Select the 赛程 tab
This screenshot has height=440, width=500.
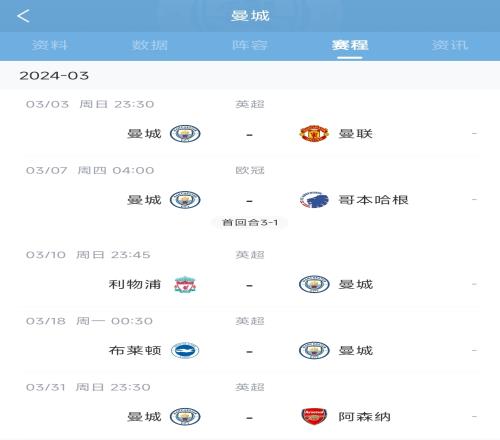click(350, 45)
